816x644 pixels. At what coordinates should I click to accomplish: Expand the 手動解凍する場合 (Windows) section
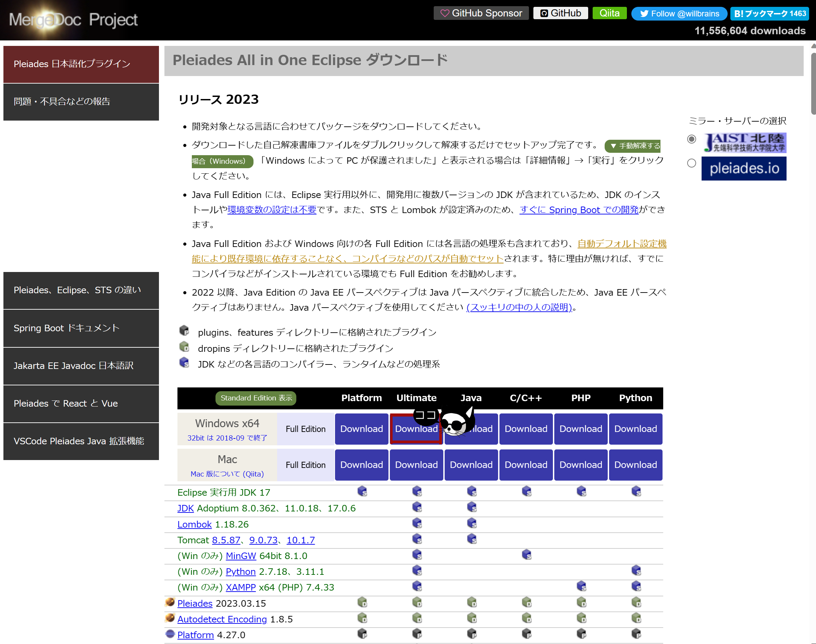point(633,146)
